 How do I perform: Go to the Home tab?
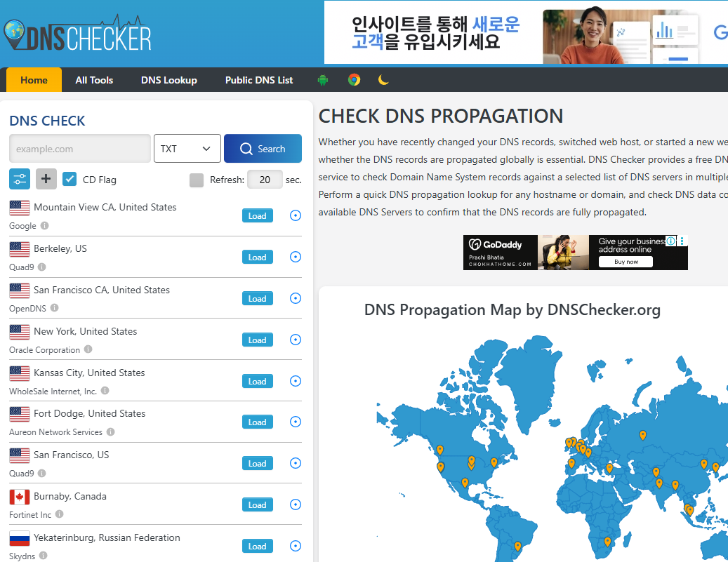[x=34, y=80]
